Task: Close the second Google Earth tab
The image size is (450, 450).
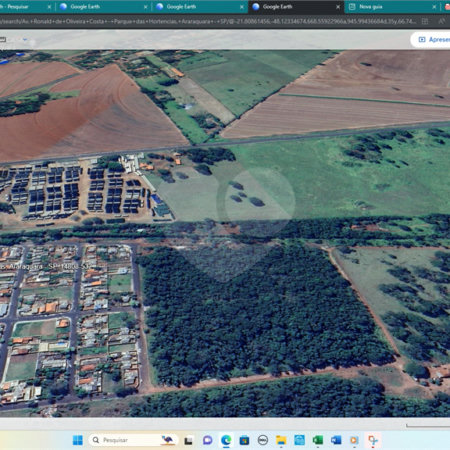Action: point(242,7)
